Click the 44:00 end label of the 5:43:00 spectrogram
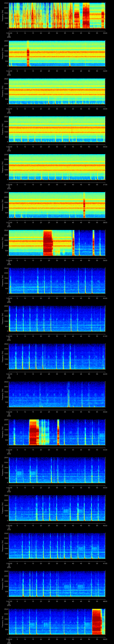 (105, 450)
